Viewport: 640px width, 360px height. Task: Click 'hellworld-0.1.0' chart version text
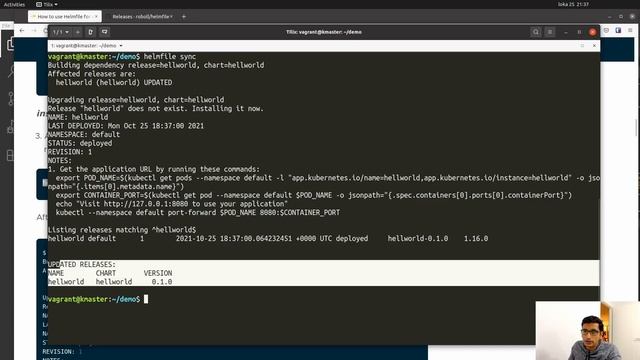[418, 238]
